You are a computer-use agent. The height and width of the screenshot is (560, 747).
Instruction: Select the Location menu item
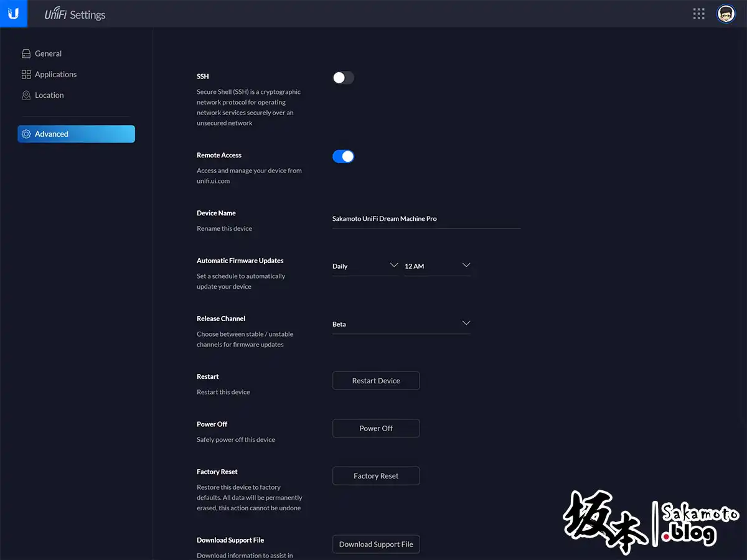click(49, 95)
